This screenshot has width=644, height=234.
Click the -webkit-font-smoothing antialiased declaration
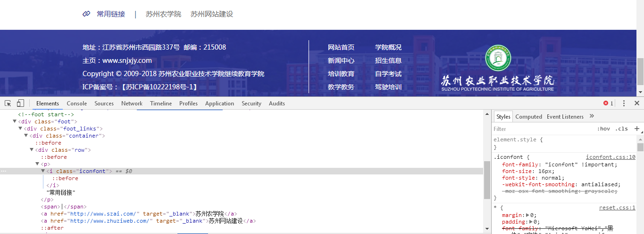(x=561, y=184)
